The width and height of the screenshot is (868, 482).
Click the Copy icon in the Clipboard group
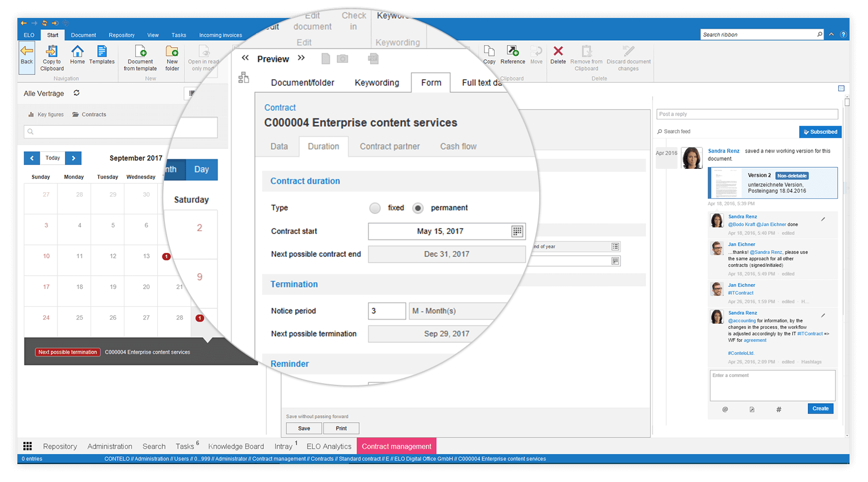pos(489,51)
